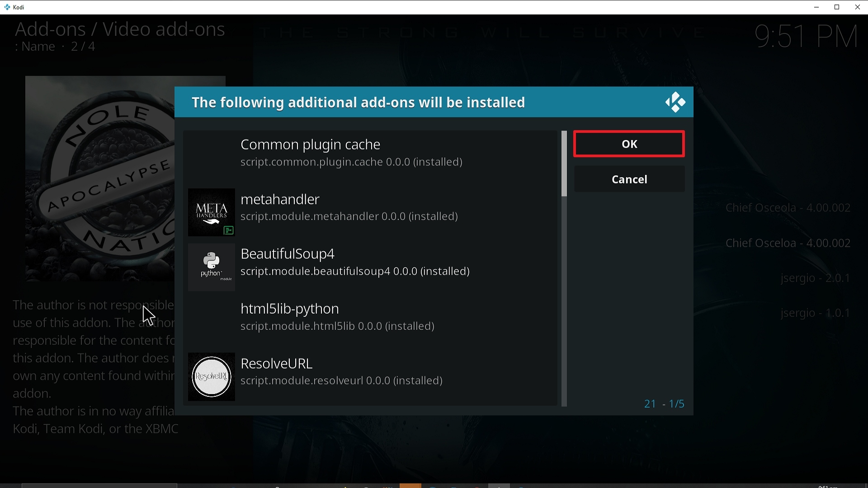This screenshot has height=488, width=868.
Task: Click the script.common.plugin.cache 0.0.0 (installed) text
Action: pos(351,162)
